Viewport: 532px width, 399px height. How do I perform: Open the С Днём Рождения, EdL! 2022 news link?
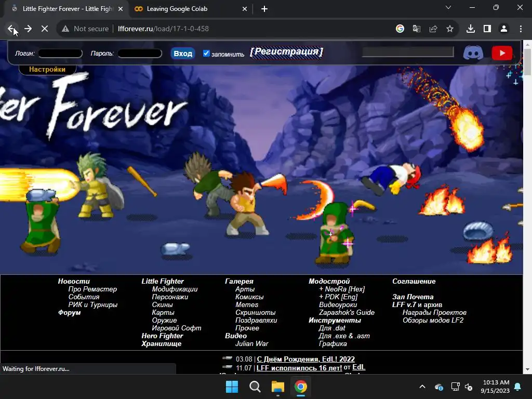click(x=305, y=359)
